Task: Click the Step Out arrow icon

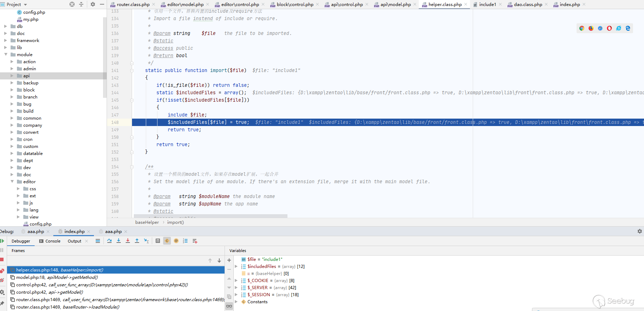Action: 137,241
